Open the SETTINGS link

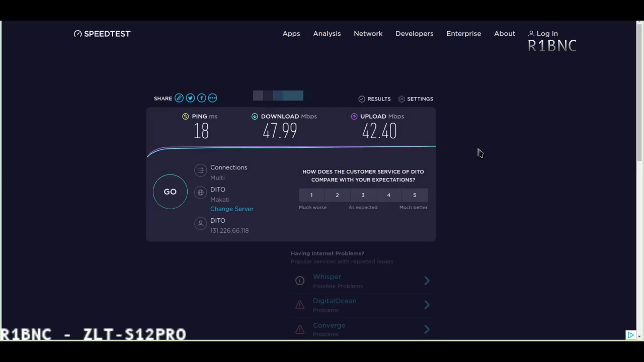point(420,99)
